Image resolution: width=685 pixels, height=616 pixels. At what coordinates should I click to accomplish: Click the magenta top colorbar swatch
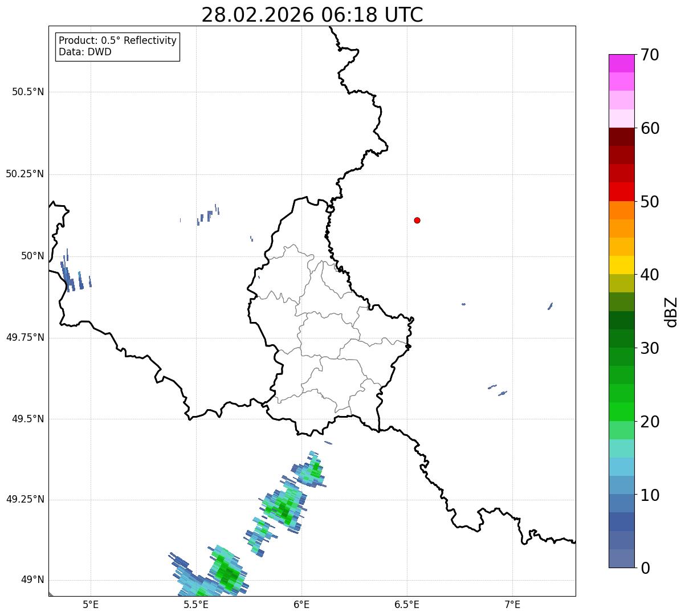pos(621,63)
